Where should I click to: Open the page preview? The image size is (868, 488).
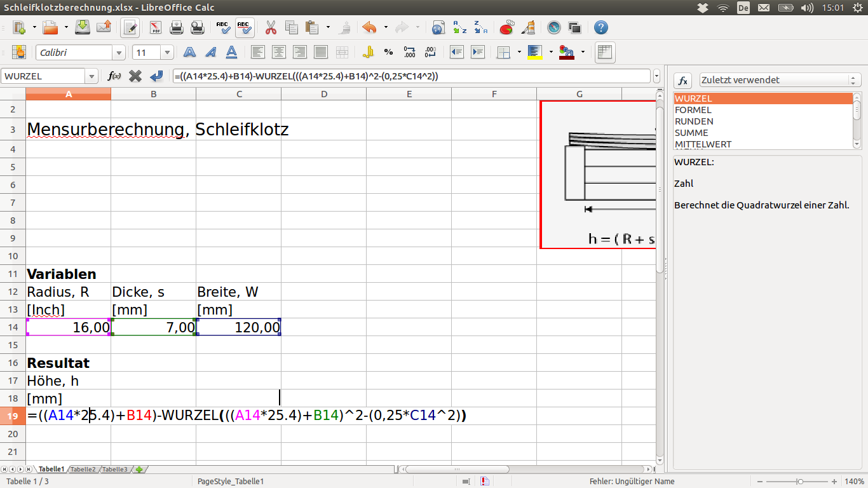click(198, 28)
